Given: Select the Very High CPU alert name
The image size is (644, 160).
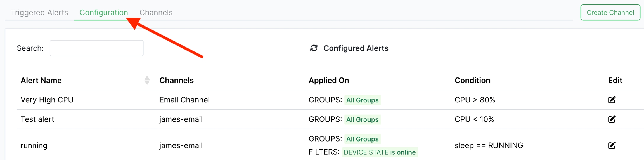Looking at the screenshot, I should (47, 100).
